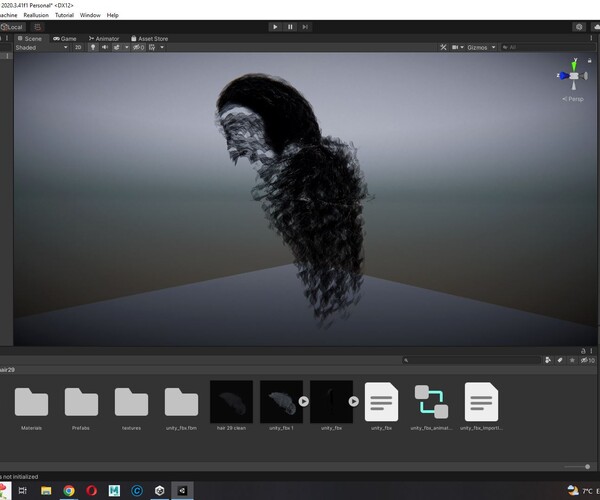Click the Pause button in the toolbar
The image size is (600, 500).
(x=290, y=27)
